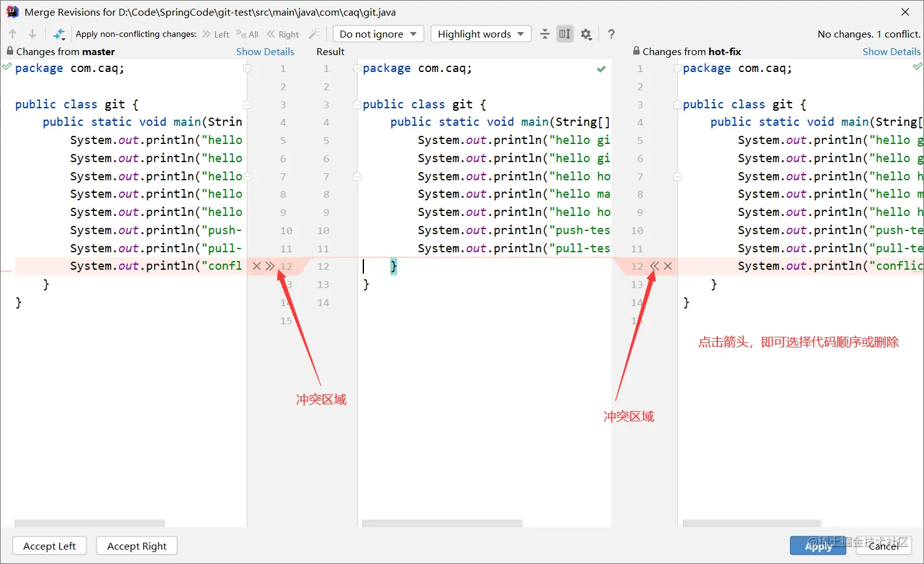Open diff settings gear icon
Screen dimensions: 924x564
pos(586,34)
